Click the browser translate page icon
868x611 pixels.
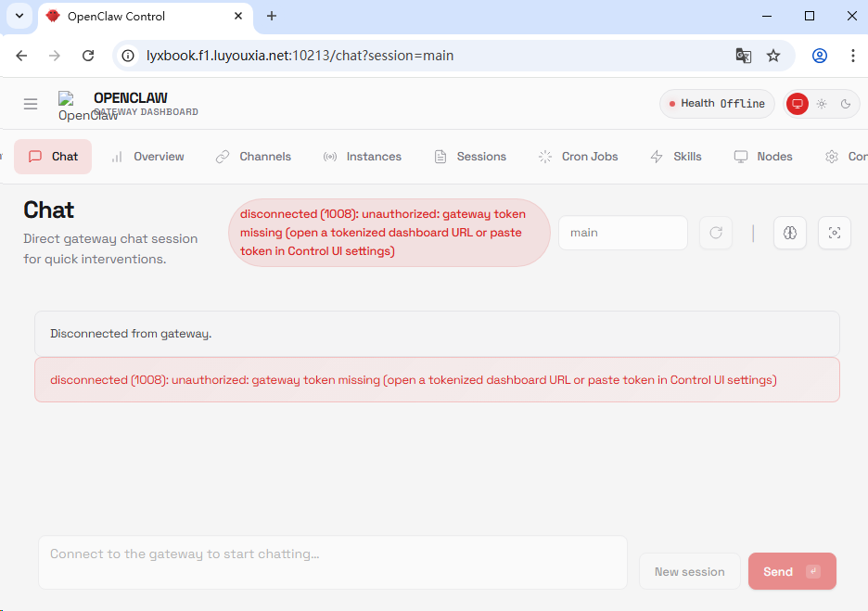[x=743, y=56]
